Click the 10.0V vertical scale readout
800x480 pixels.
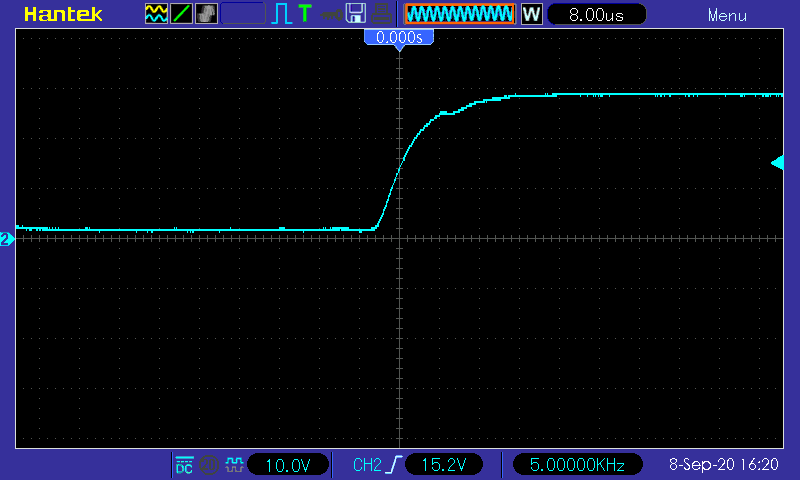(x=288, y=465)
